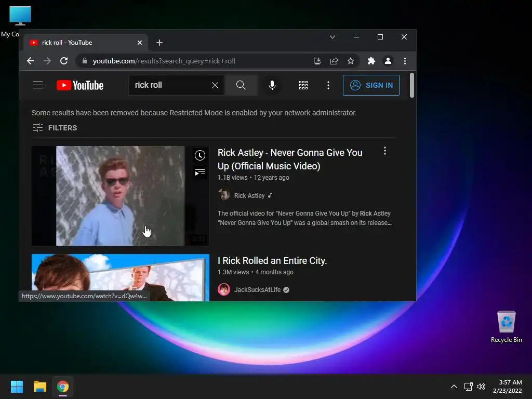Click the Rick Astley video thumbnail
This screenshot has height=399, width=532.
tap(121, 196)
